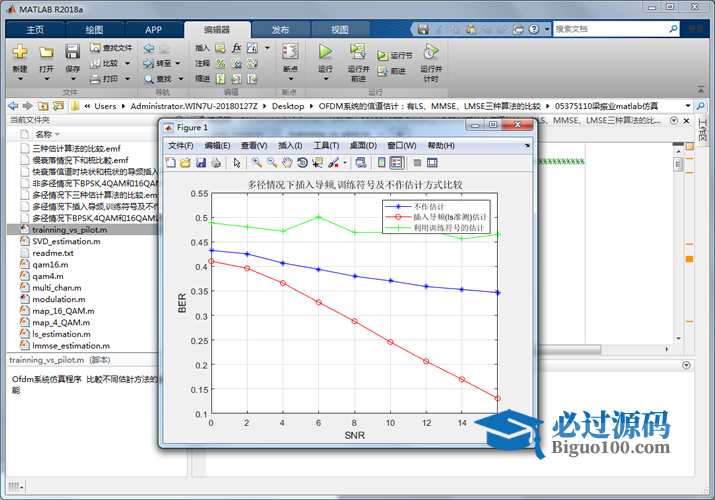Click Users in the folder path
The height and width of the screenshot is (500, 715).
[105, 106]
